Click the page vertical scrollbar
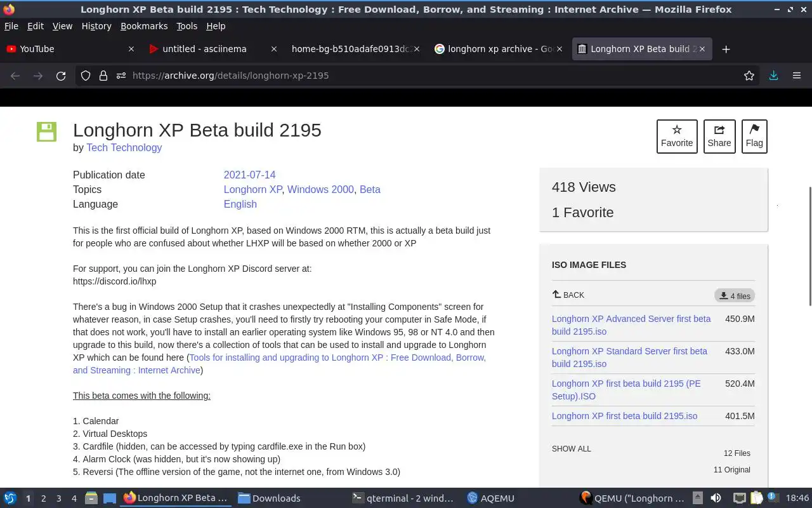Screen dimensions: 812x508 809,246
